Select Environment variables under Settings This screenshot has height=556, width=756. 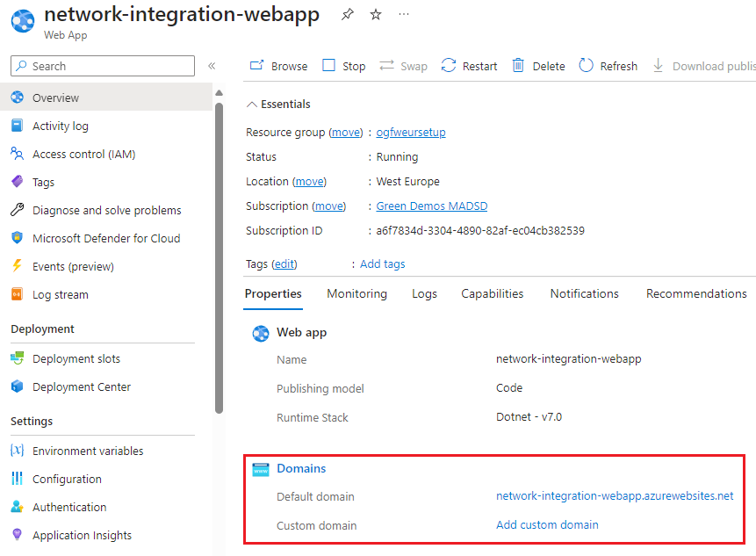[84, 451]
